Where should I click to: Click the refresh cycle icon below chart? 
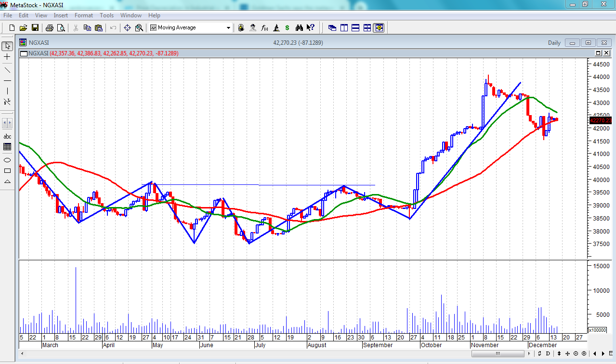click(x=540, y=353)
